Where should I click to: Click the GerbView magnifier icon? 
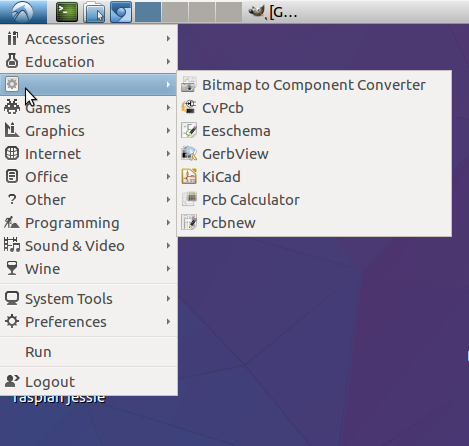(x=189, y=154)
